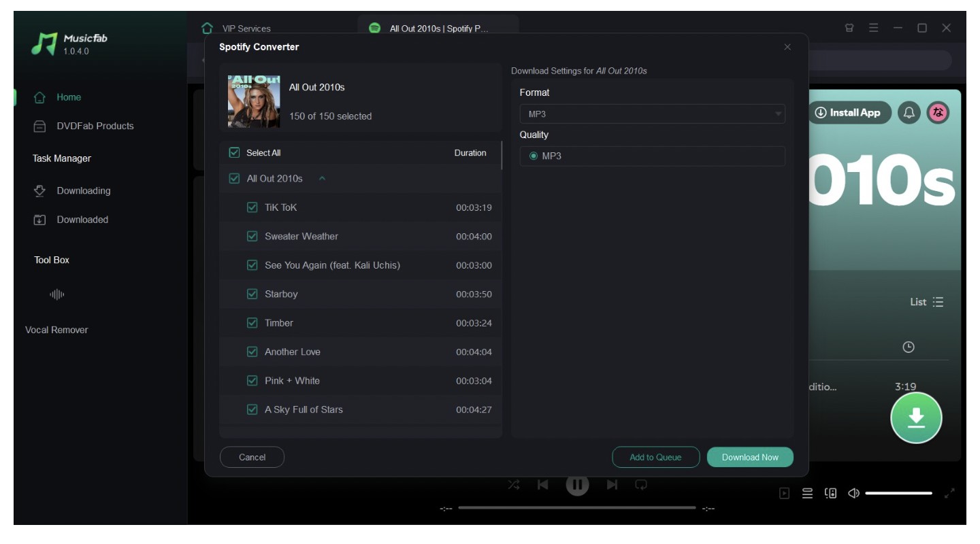Click the Download Now button
This screenshot has width=980, height=544.
(x=750, y=458)
